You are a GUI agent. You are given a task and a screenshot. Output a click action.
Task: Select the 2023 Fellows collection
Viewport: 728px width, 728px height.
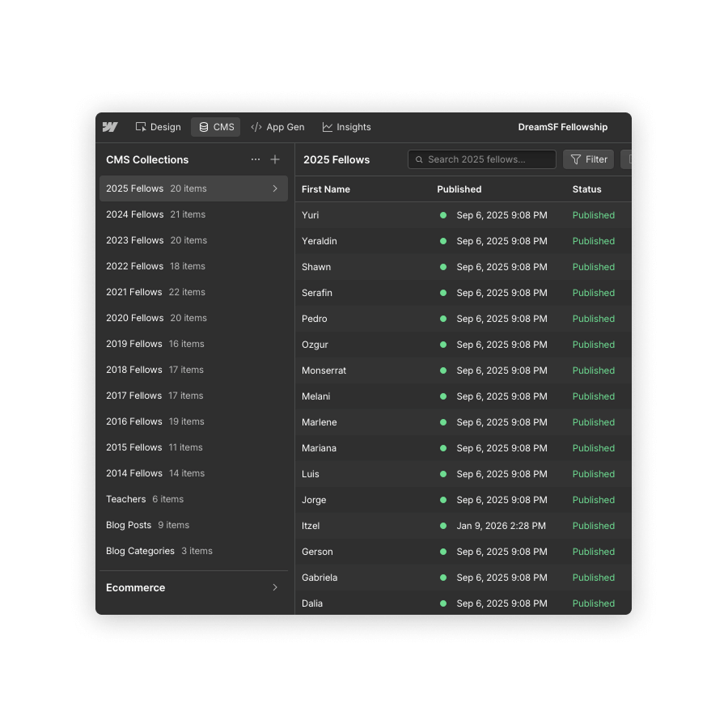193,240
